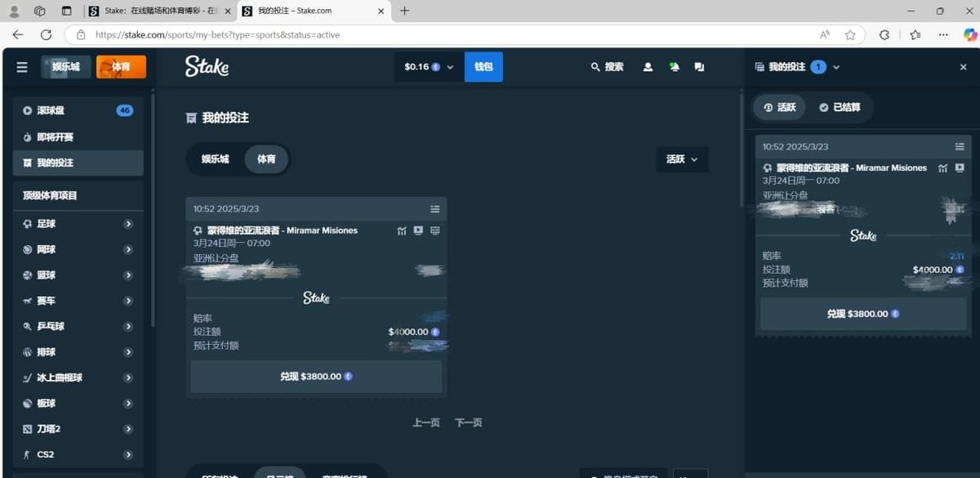
Task: Switch to 娱乐城 casino section
Action: pos(66,67)
